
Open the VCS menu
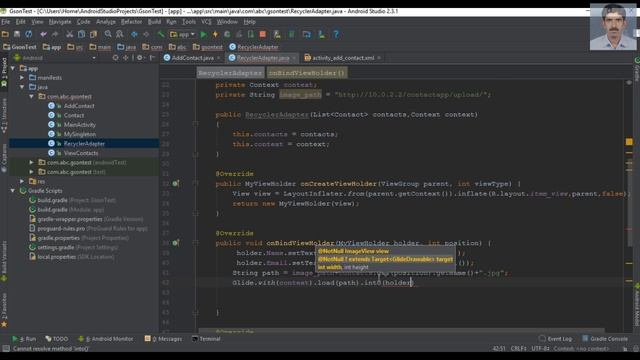[207, 22]
